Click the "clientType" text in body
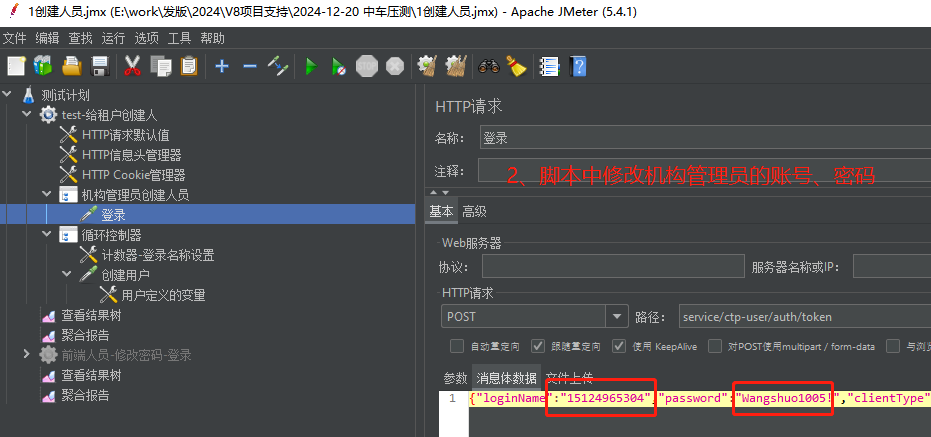 pos(888,398)
